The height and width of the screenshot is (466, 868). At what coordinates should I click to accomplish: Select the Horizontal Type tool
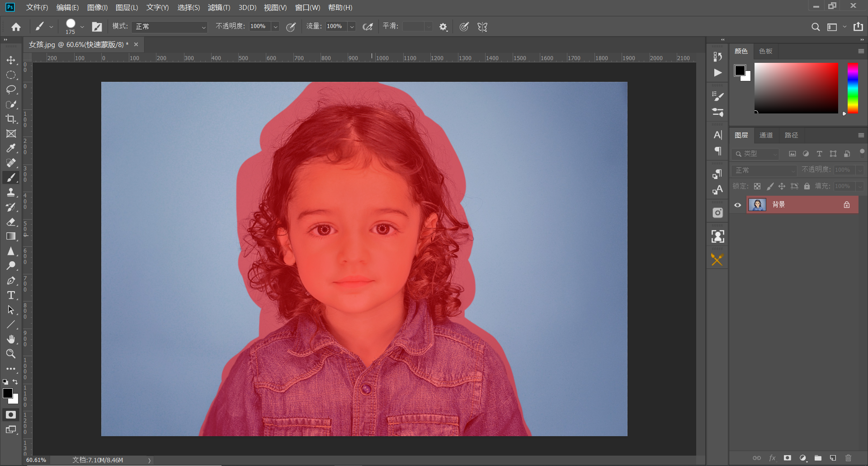click(11, 295)
